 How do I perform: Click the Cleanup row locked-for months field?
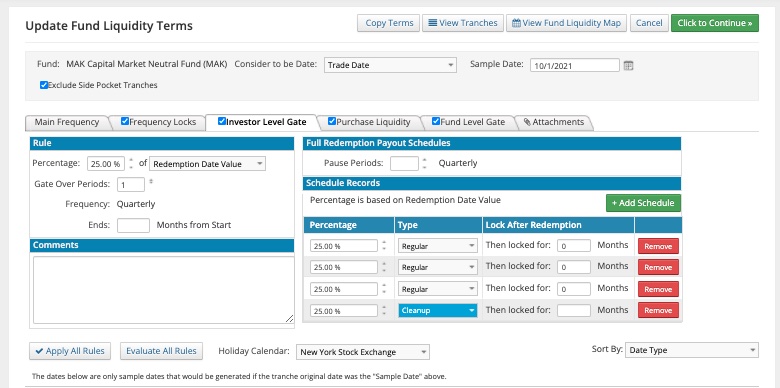tap(574, 310)
